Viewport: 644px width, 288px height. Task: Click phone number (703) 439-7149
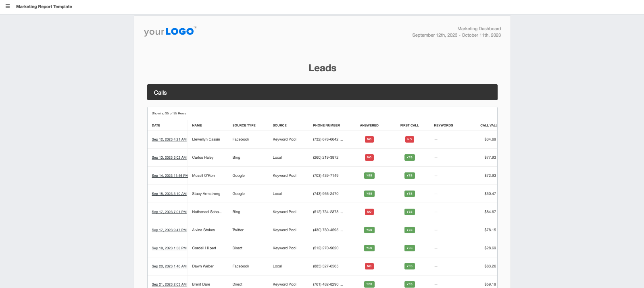[x=326, y=176]
